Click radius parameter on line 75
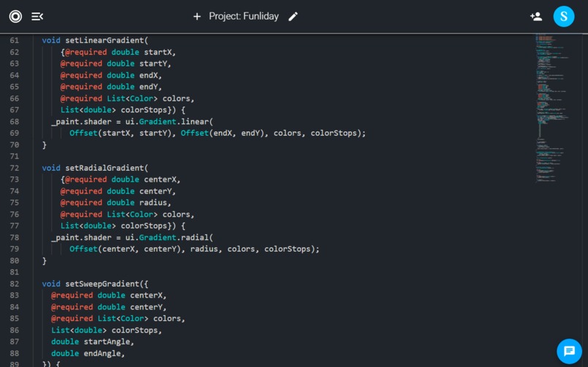Viewport: 588px width, 367px height. [x=153, y=202]
